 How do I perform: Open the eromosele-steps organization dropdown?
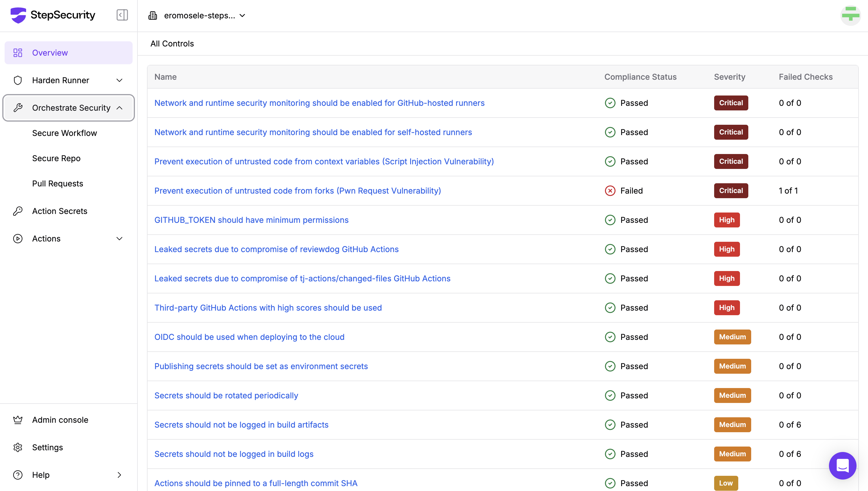point(204,15)
